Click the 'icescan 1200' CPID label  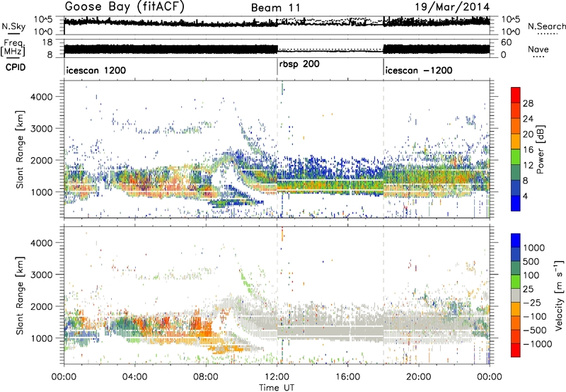tap(96, 70)
